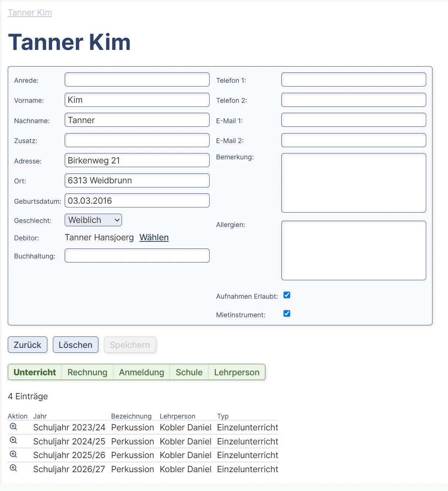Click Kobler Daniel in the 2024/25 row
Image resolution: width=448 pixels, height=491 pixels.
[x=186, y=441]
